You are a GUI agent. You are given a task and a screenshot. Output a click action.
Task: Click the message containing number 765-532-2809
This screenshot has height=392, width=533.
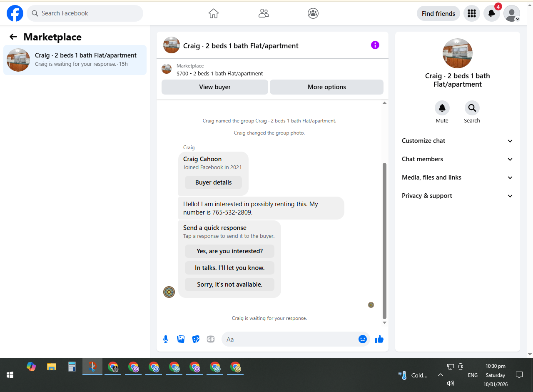[x=261, y=208]
